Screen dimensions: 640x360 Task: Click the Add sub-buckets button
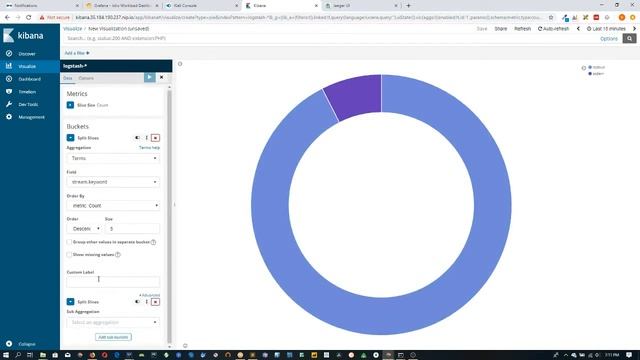pos(113,337)
